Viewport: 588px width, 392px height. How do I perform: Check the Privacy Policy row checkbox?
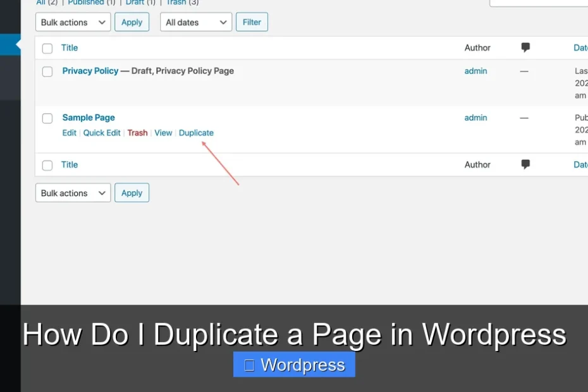point(47,71)
